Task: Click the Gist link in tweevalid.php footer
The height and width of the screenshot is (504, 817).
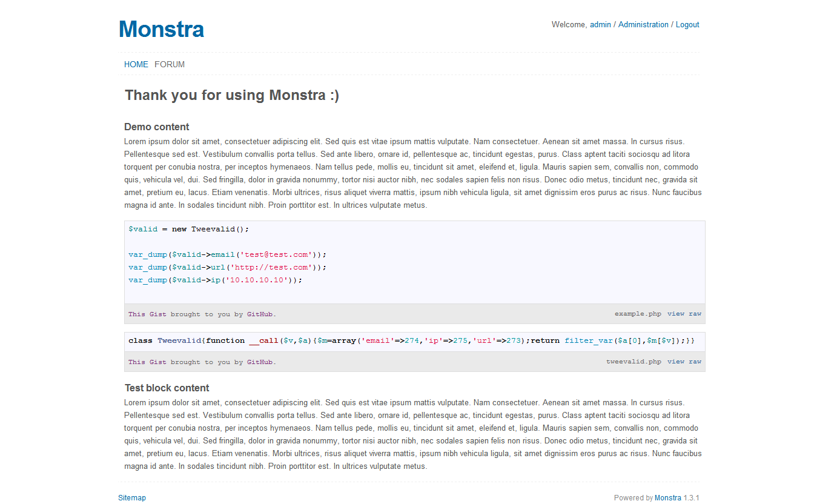Action: click(157, 362)
